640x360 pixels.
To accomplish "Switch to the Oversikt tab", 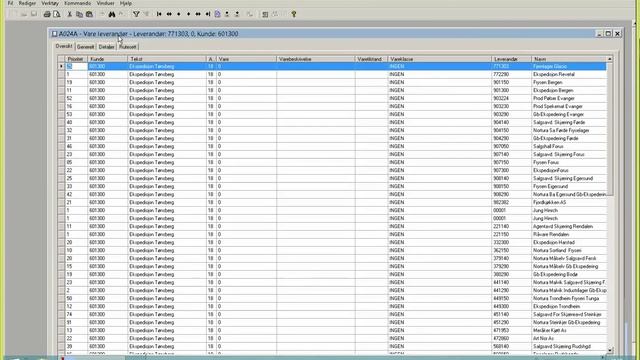I will [x=64, y=47].
